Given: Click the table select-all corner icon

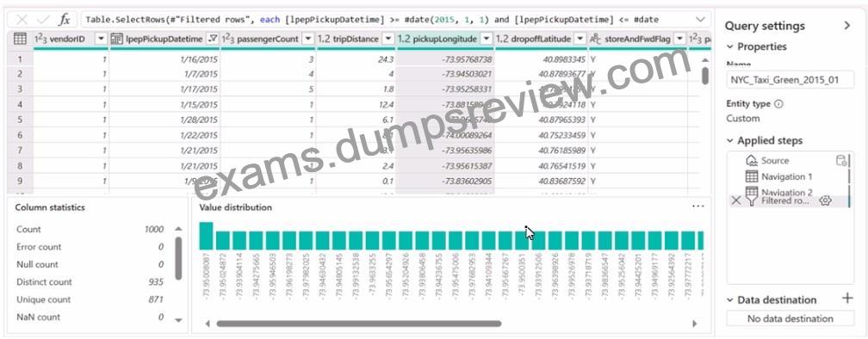Looking at the screenshot, I should [20, 39].
